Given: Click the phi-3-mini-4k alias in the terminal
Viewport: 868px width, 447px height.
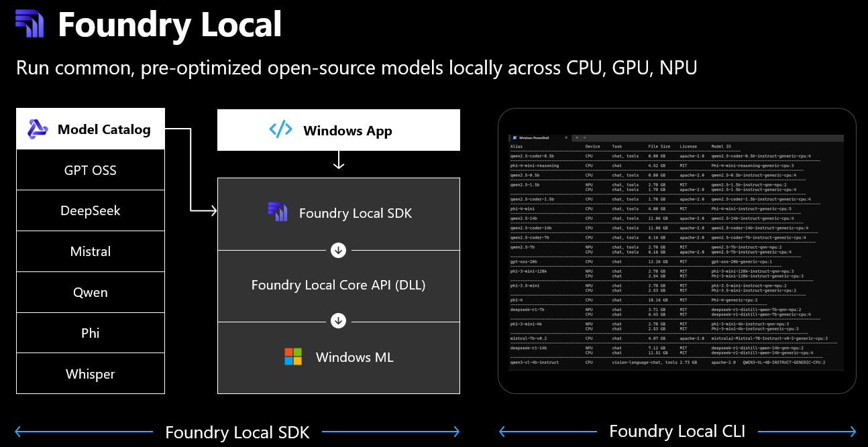Looking at the screenshot, I should pos(525,324).
